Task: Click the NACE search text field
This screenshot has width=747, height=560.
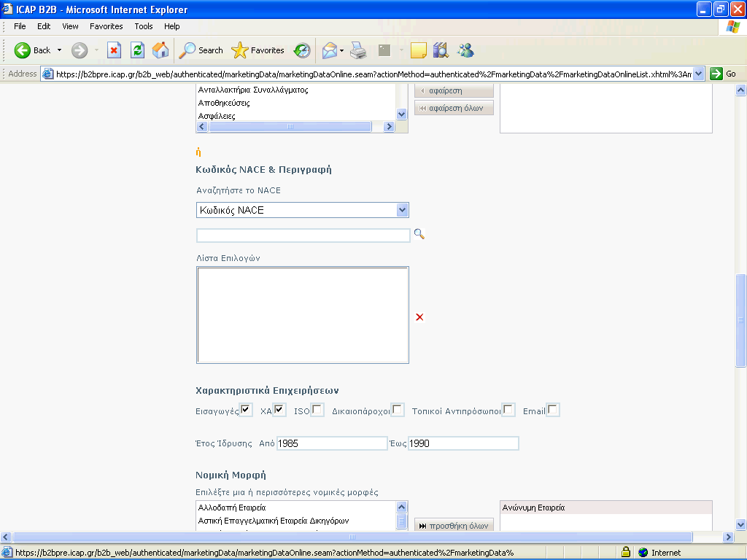Action: [303, 236]
